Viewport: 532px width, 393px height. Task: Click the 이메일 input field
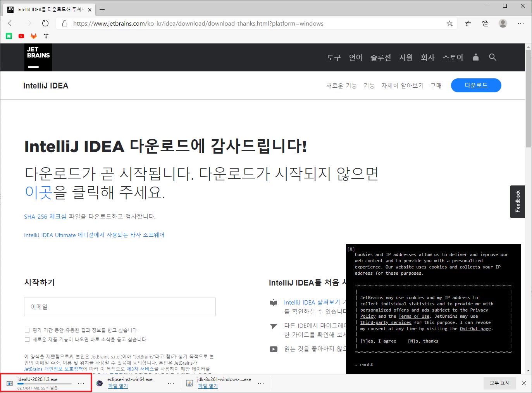click(x=120, y=307)
